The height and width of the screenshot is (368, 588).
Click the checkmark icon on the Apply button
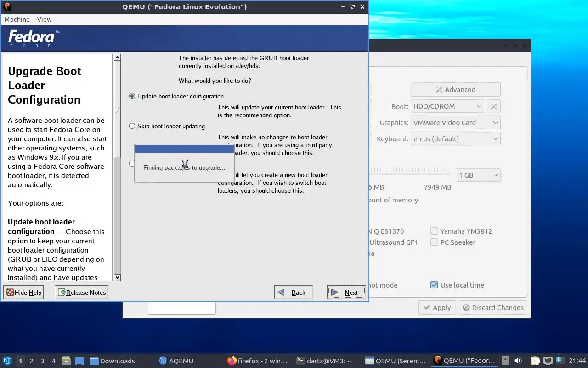click(427, 308)
